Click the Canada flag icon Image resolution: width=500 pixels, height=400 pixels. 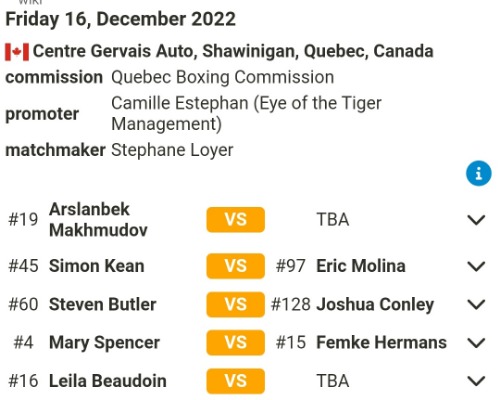(x=17, y=52)
